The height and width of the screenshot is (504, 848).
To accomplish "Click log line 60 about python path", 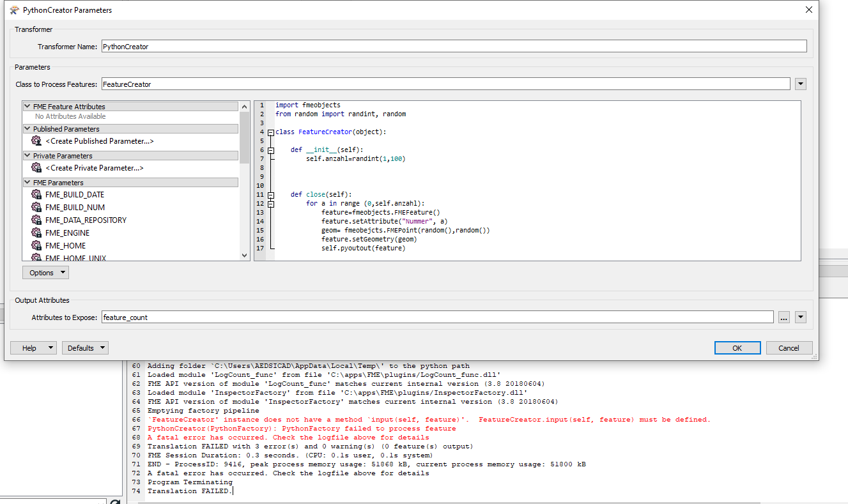I will click(308, 366).
